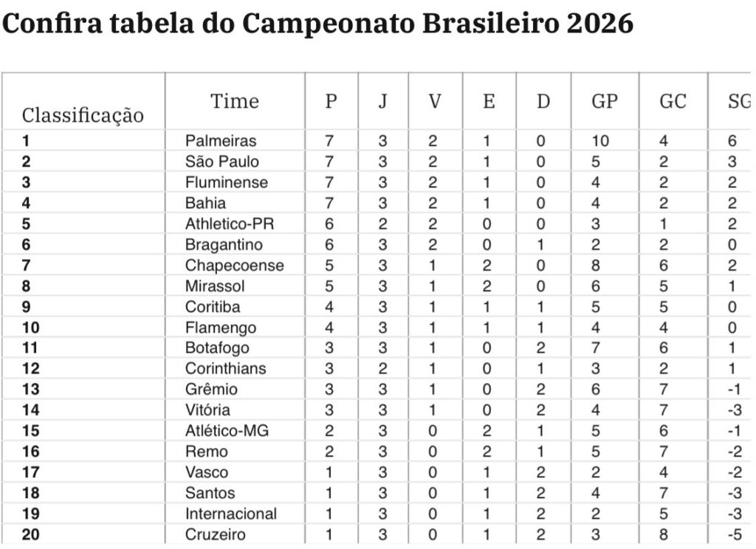756x549 pixels.
Task: Select the Flamengo row team name
Action: [221, 327]
